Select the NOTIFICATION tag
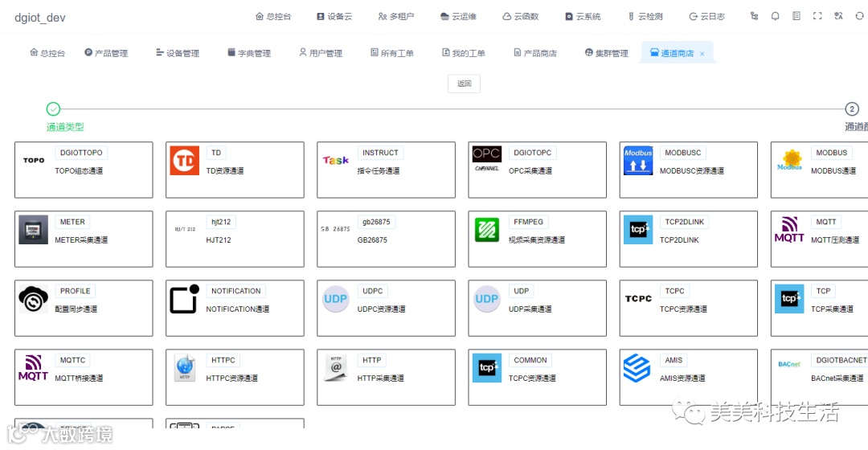Image resolution: width=868 pixels, height=450 pixels. click(235, 291)
